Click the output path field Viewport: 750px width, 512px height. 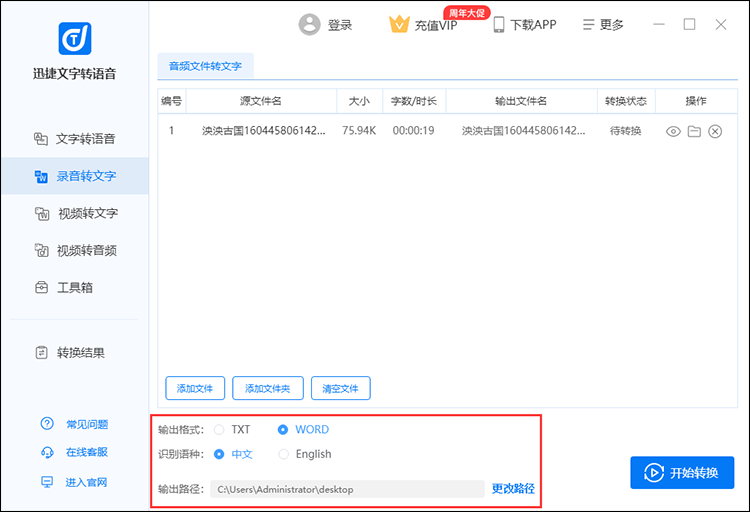point(348,489)
